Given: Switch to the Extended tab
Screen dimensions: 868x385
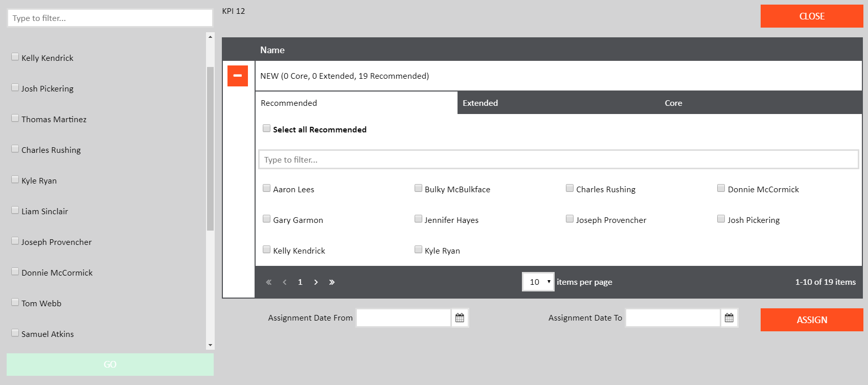Looking at the screenshot, I should coord(480,103).
